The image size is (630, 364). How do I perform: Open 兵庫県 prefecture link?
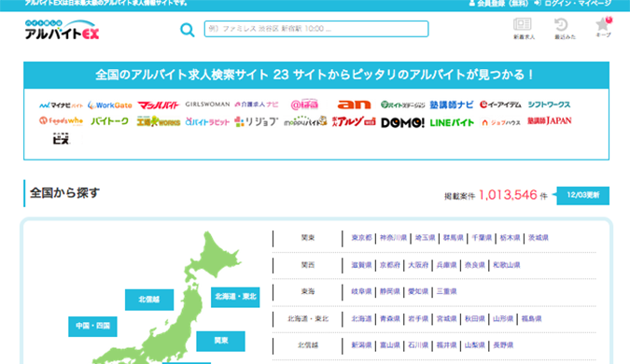pos(446,265)
